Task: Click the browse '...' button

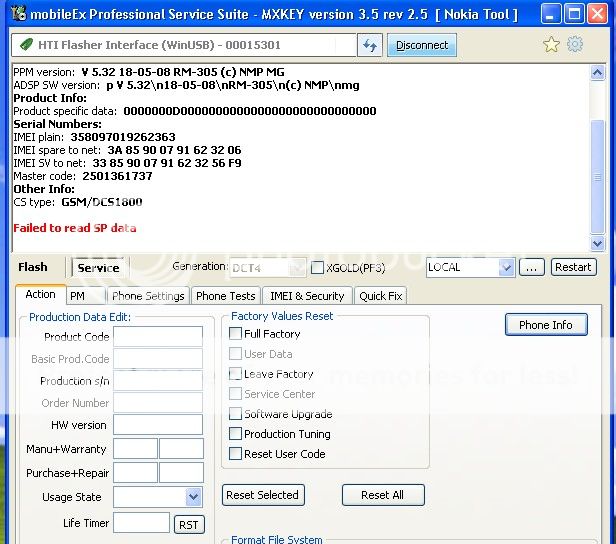Action: point(532,267)
